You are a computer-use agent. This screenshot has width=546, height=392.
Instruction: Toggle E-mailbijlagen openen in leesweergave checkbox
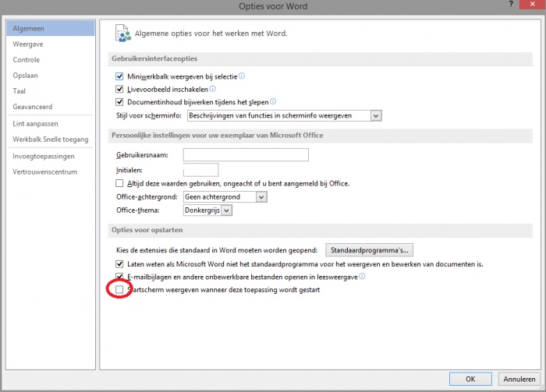click(119, 277)
